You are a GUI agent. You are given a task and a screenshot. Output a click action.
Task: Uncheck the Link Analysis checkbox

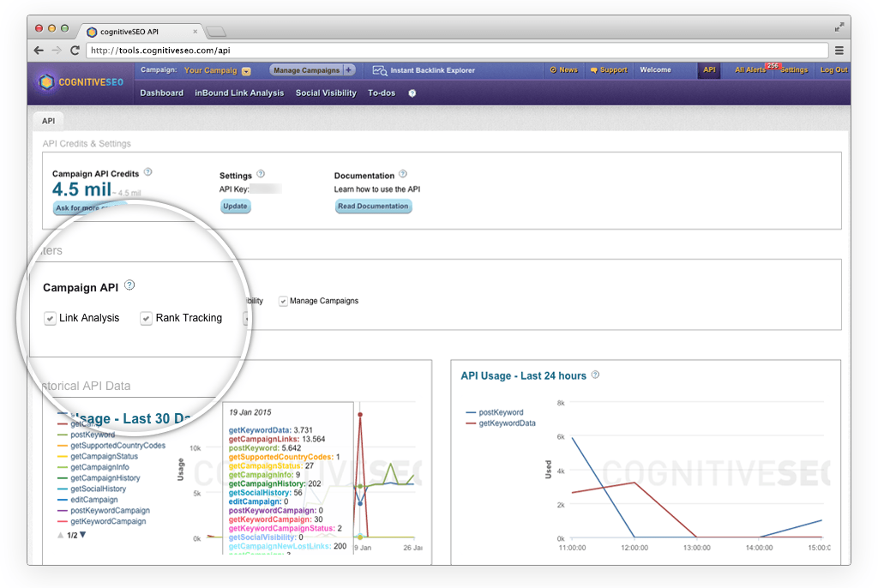click(51, 318)
